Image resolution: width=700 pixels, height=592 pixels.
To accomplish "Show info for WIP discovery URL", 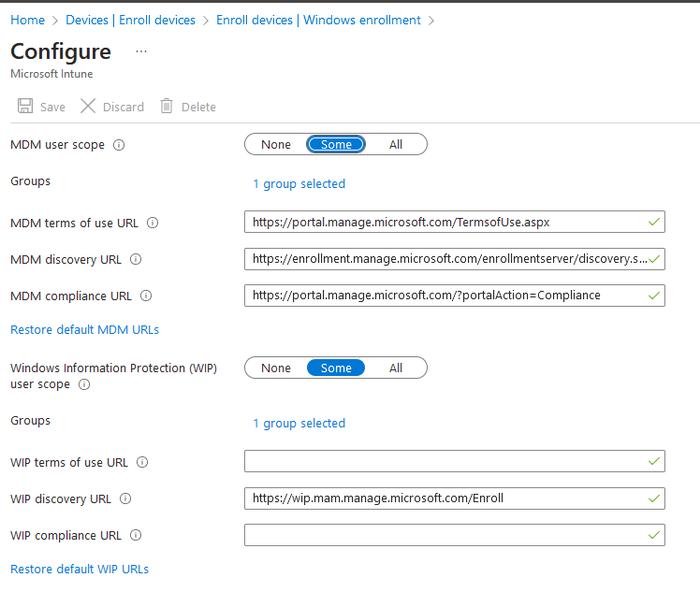I will (125, 498).
